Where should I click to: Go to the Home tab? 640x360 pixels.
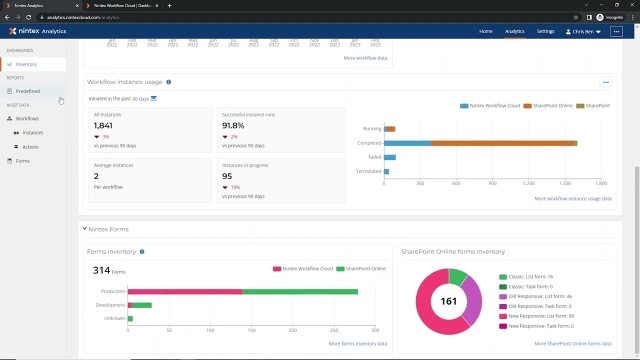pos(486,31)
